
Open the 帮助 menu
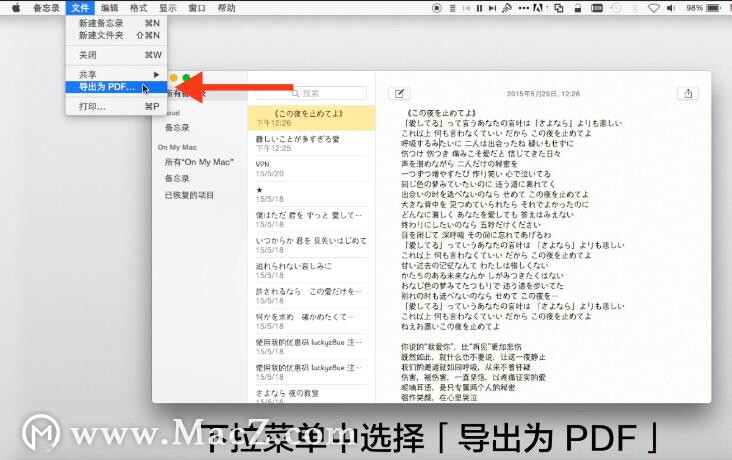226,7
